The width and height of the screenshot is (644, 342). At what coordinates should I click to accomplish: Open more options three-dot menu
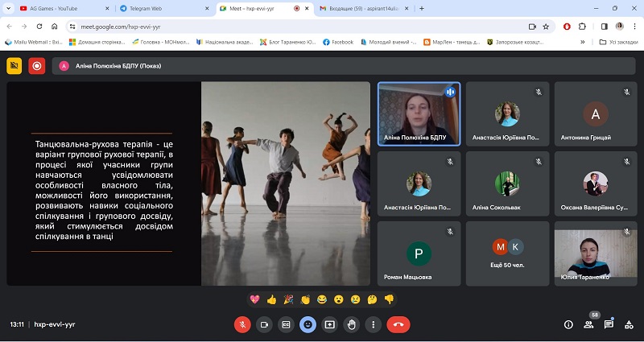click(373, 325)
